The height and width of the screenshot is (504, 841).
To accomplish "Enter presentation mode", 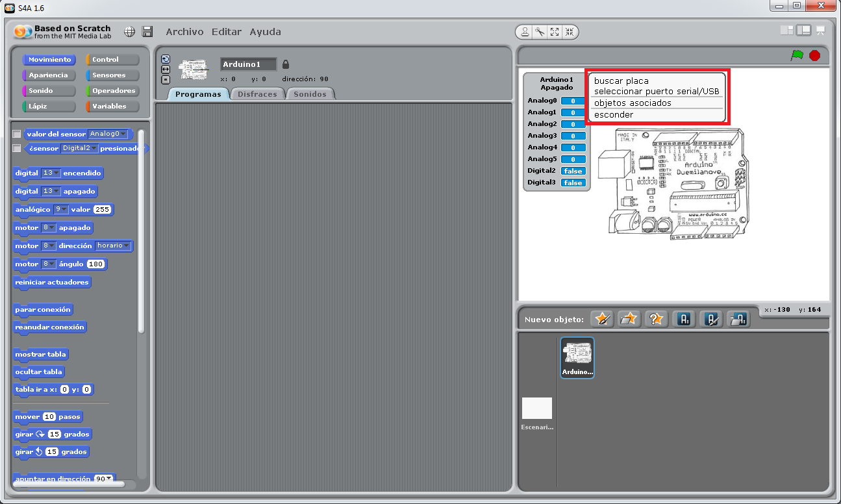I will click(x=821, y=30).
